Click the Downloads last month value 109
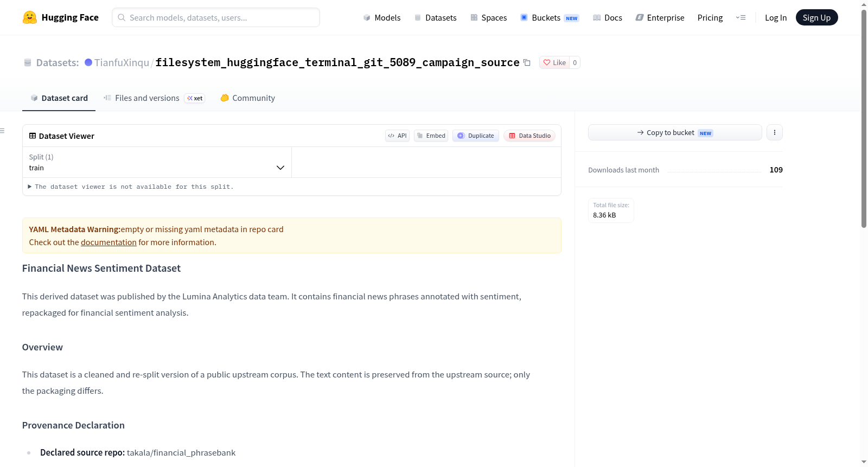The height and width of the screenshot is (467, 868). [776, 170]
